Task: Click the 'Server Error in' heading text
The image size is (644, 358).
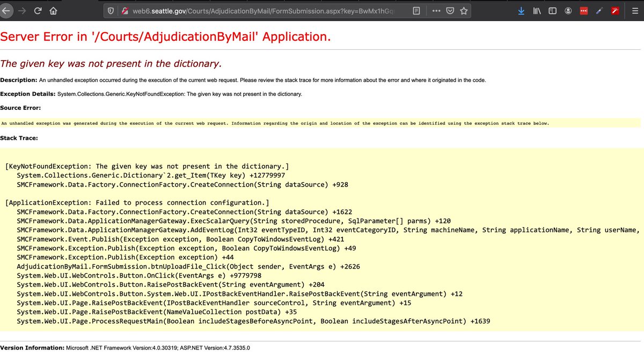Action: pos(165,36)
